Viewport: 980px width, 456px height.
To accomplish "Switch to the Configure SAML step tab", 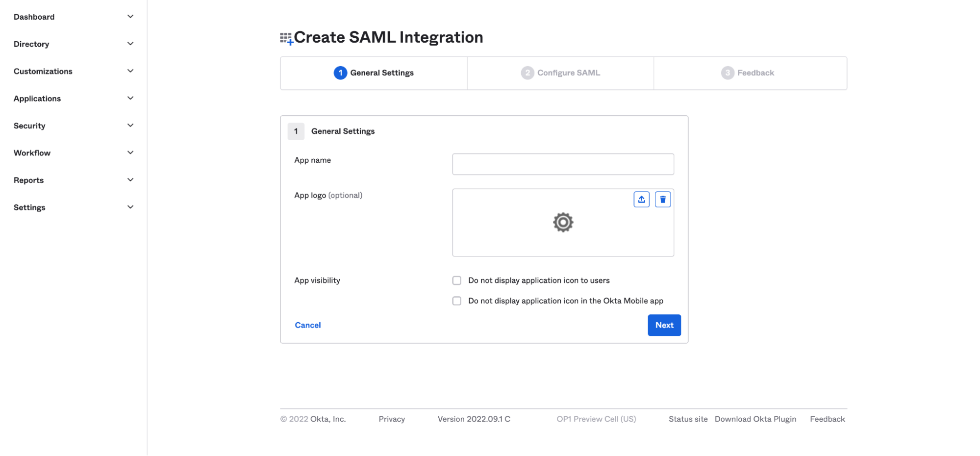I will pyautogui.click(x=568, y=73).
